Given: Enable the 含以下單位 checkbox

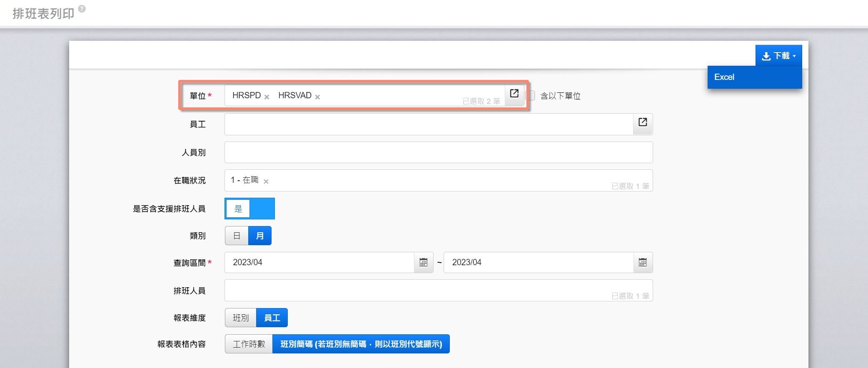Looking at the screenshot, I should pos(531,96).
